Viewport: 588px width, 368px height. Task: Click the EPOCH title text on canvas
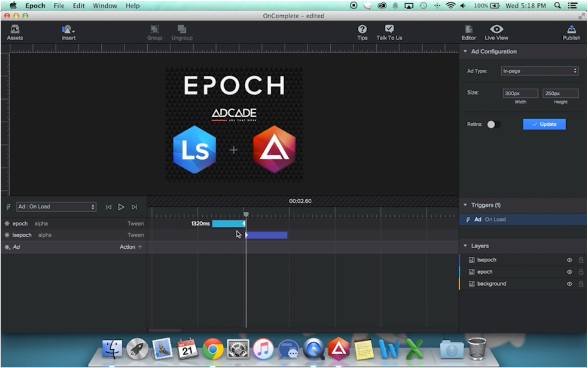(234, 85)
